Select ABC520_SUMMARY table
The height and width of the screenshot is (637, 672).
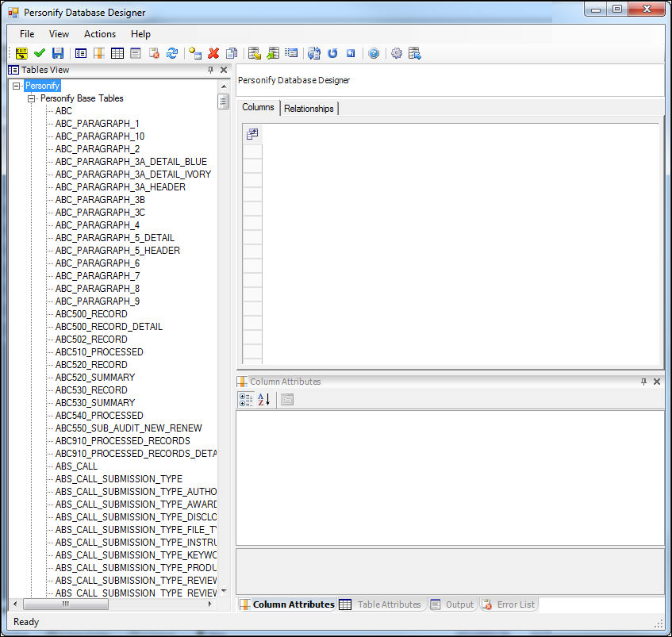(95, 378)
